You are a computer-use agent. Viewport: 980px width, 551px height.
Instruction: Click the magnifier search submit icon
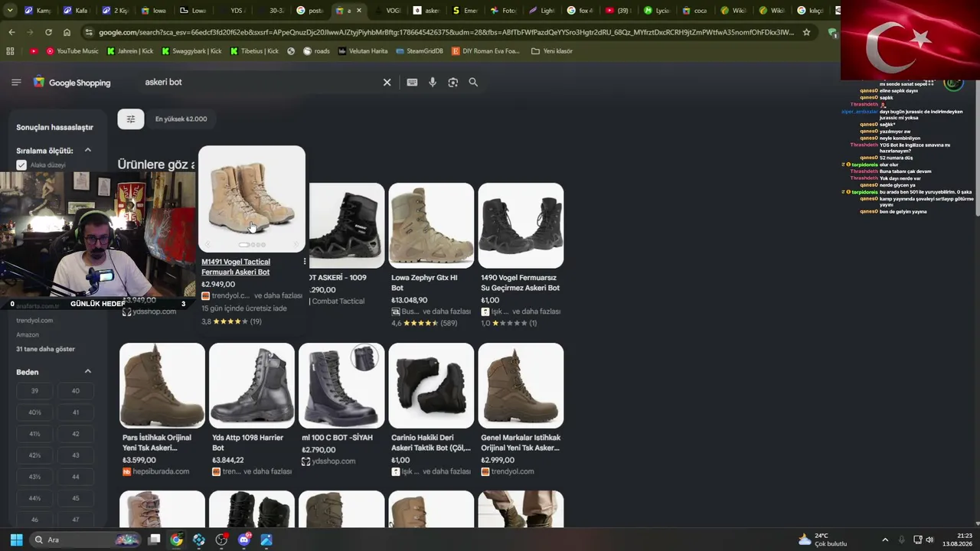click(473, 82)
